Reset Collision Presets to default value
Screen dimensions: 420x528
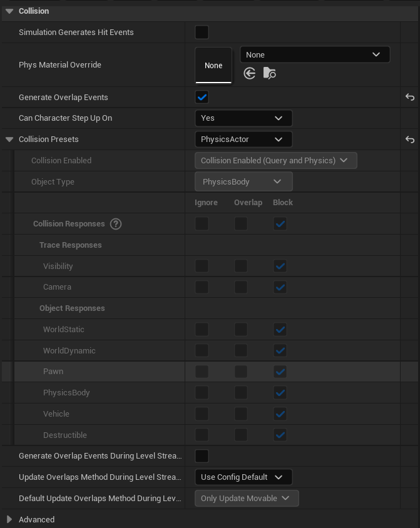coord(410,140)
